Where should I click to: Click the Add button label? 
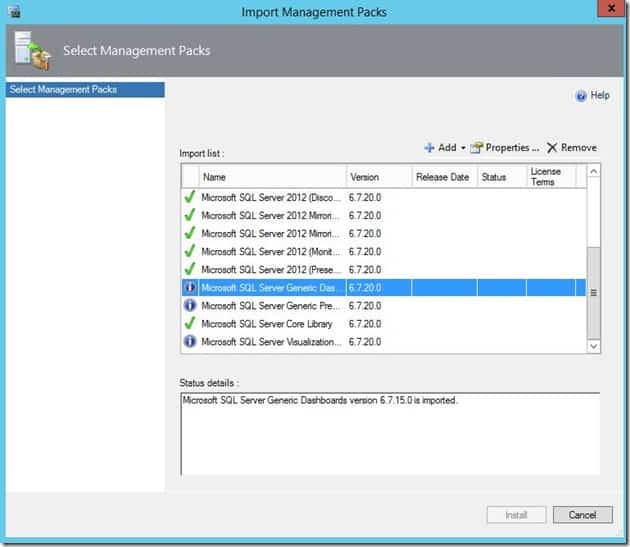[447, 148]
